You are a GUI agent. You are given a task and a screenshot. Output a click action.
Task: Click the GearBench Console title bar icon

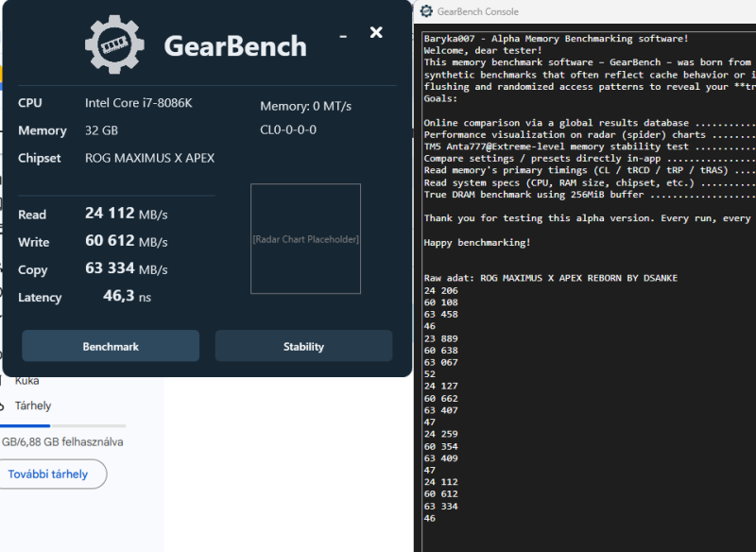point(426,11)
